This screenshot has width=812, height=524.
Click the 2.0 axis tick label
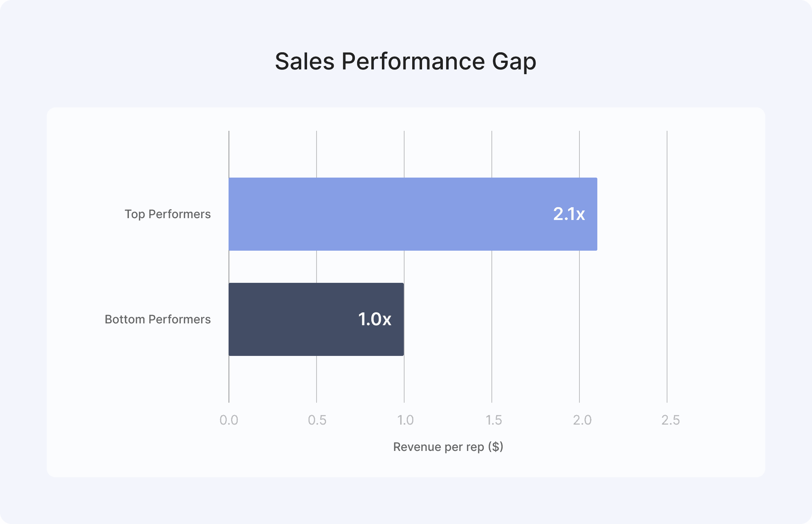pyautogui.click(x=582, y=420)
